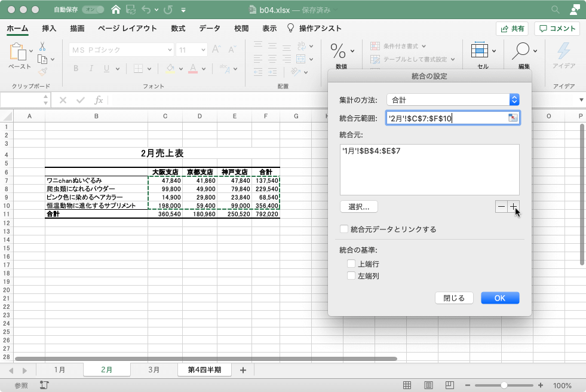The height and width of the screenshot is (392, 586).
Task: Open the 集計の方法 dropdown showing 合計
Action: tap(453, 100)
